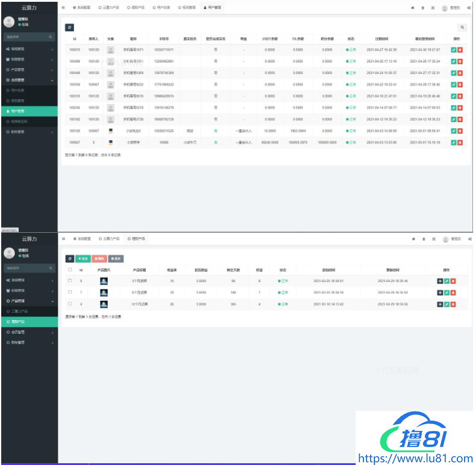Viewport: 476px width, 465px height.
Task: Click the green 添加 button above the product table
Action: pyautogui.click(x=83, y=258)
